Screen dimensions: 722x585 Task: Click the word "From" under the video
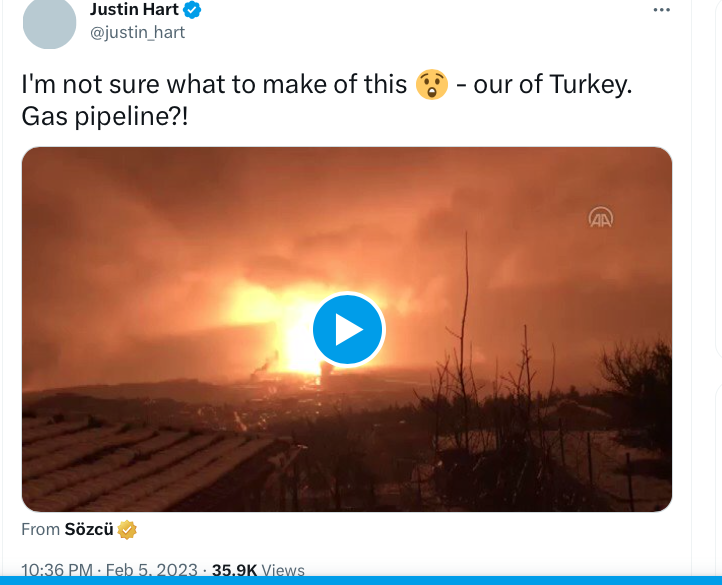click(x=40, y=530)
